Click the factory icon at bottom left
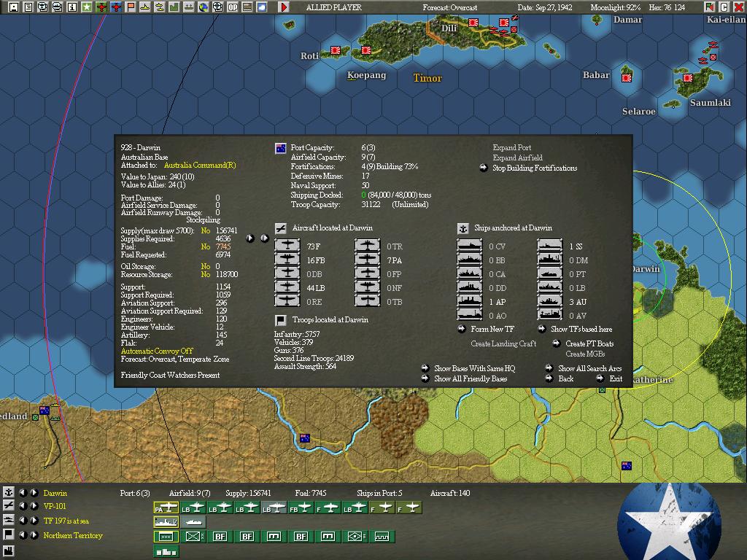 [x=9, y=550]
